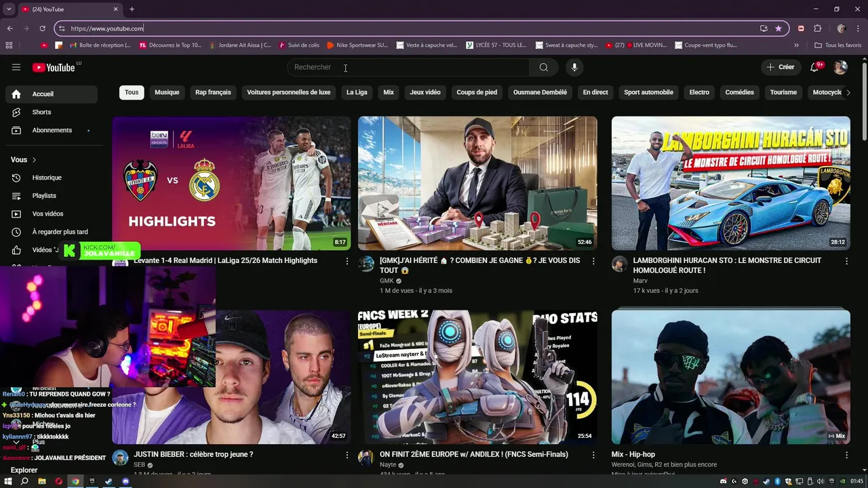This screenshot has height=488, width=868.
Task: Open the system clock showing 01:45
Action: (856, 481)
